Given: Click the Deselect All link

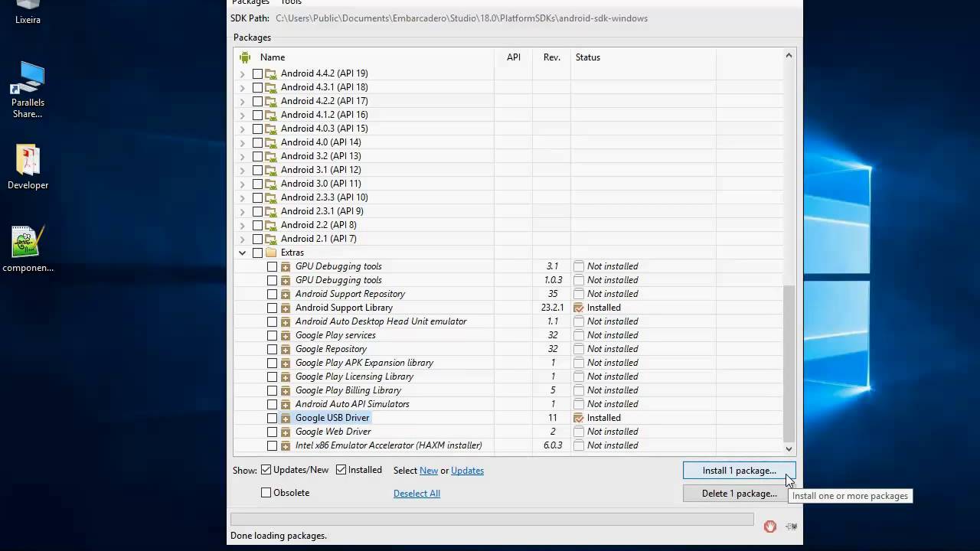Looking at the screenshot, I should pyautogui.click(x=416, y=494).
